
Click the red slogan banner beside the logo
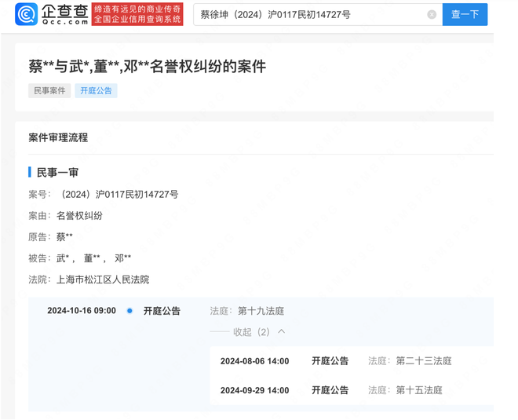point(137,14)
